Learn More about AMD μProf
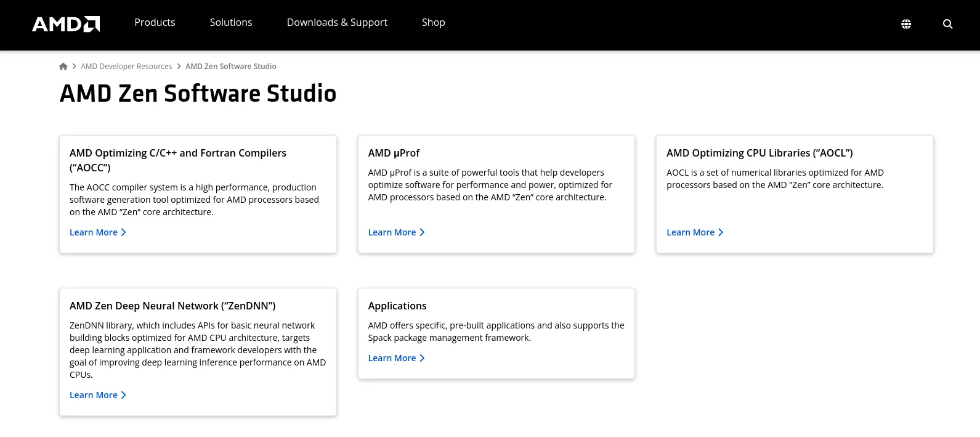 [397, 232]
